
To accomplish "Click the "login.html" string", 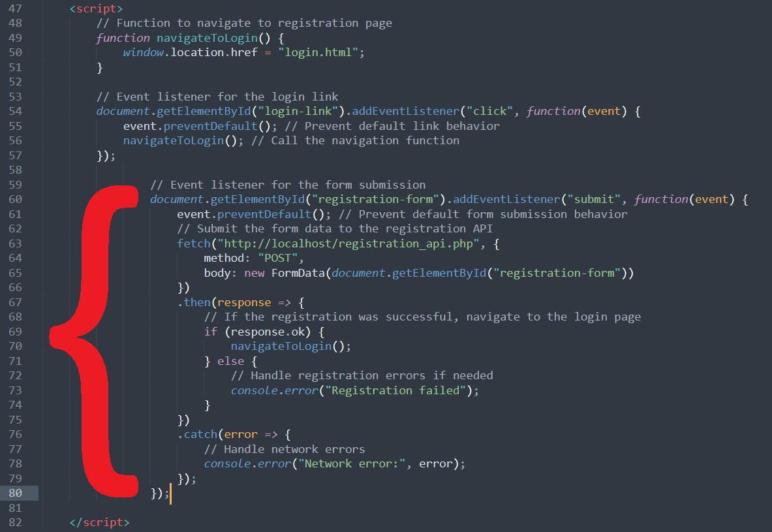I will coord(318,52).
